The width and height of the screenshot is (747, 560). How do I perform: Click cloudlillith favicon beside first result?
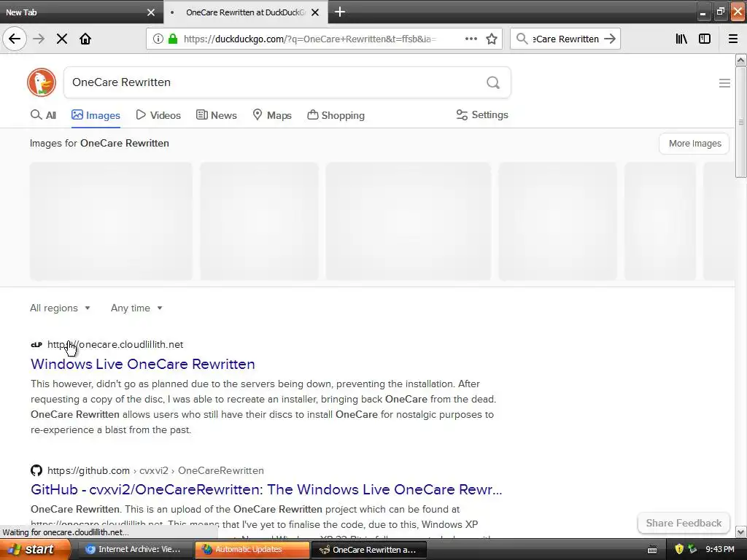[36, 345]
